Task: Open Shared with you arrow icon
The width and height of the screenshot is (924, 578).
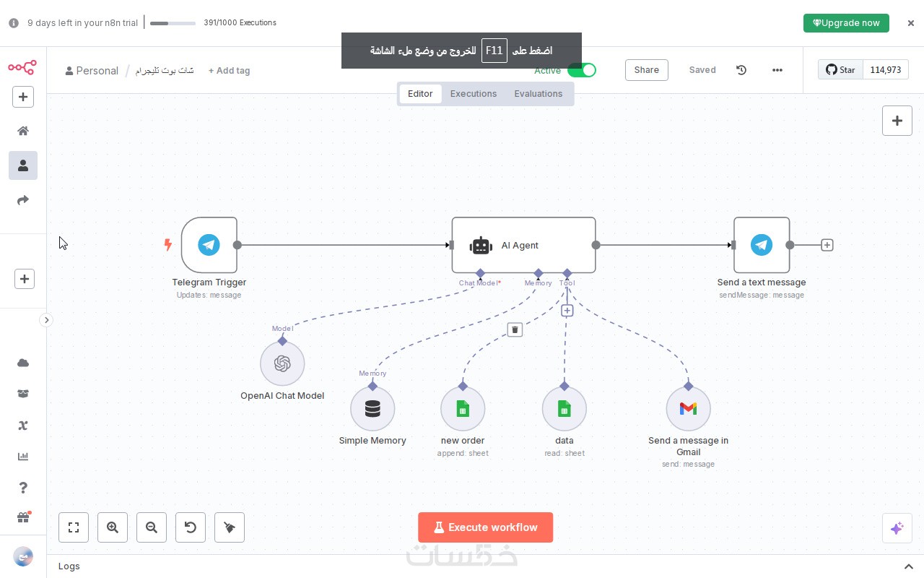Action: 23,200
